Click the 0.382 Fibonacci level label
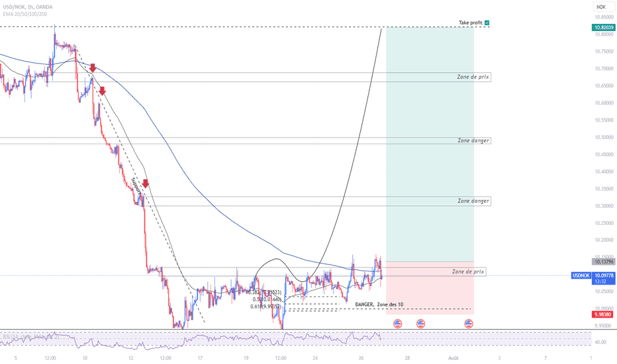Image resolution: width=617 pixels, height=364 pixels. [265, 293]
